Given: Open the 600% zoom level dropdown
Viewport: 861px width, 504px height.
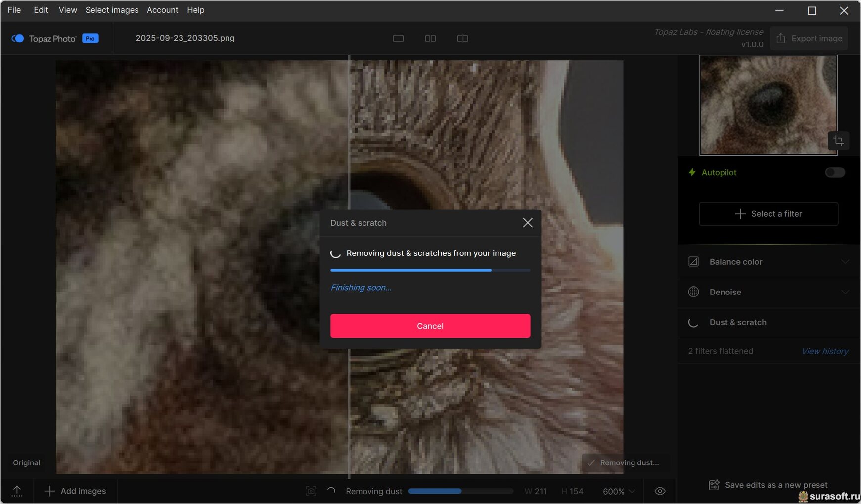Looking at the screenshot, I should [618, 491].
